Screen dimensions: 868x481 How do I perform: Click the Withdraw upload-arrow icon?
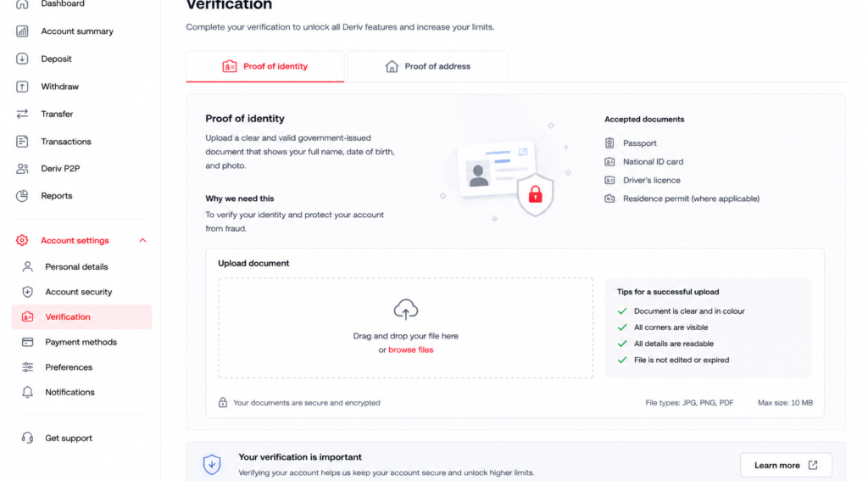click(22, 87)
